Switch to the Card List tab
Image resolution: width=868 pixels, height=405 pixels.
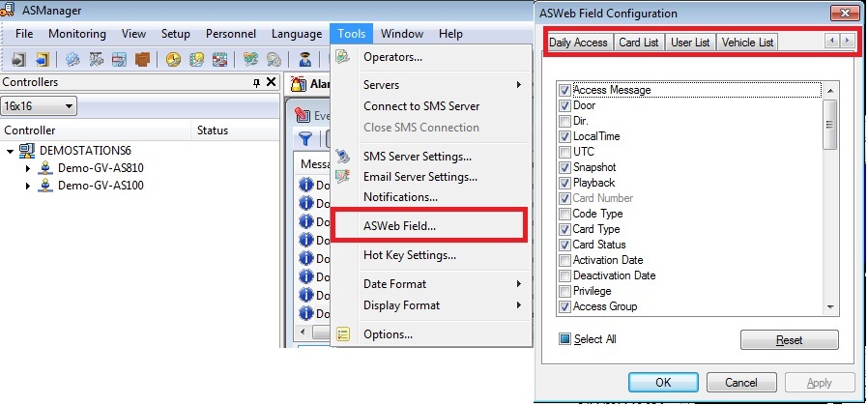coord(639,43)
